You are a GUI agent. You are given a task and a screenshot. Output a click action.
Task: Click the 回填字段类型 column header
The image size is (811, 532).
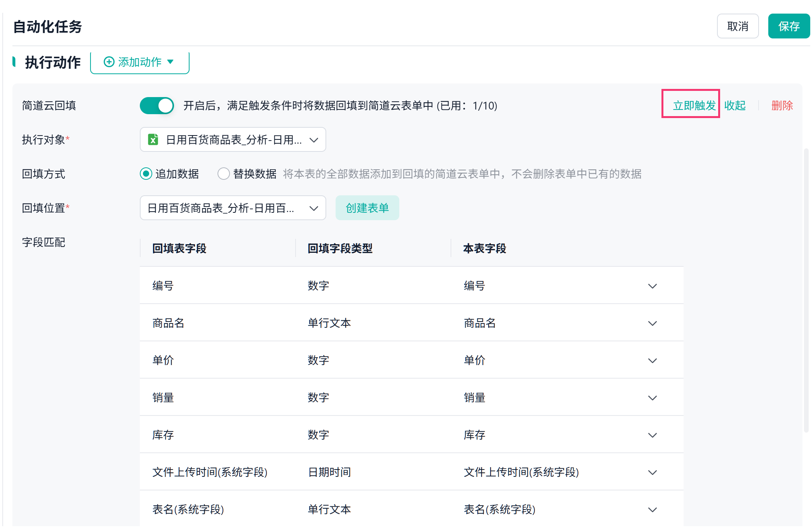pos(340,248)
